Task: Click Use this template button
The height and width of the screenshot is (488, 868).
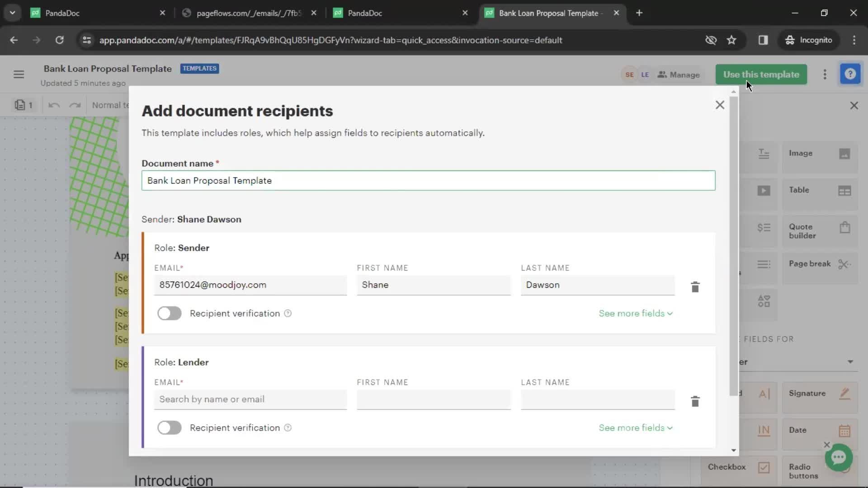Action: coord(761,74)
